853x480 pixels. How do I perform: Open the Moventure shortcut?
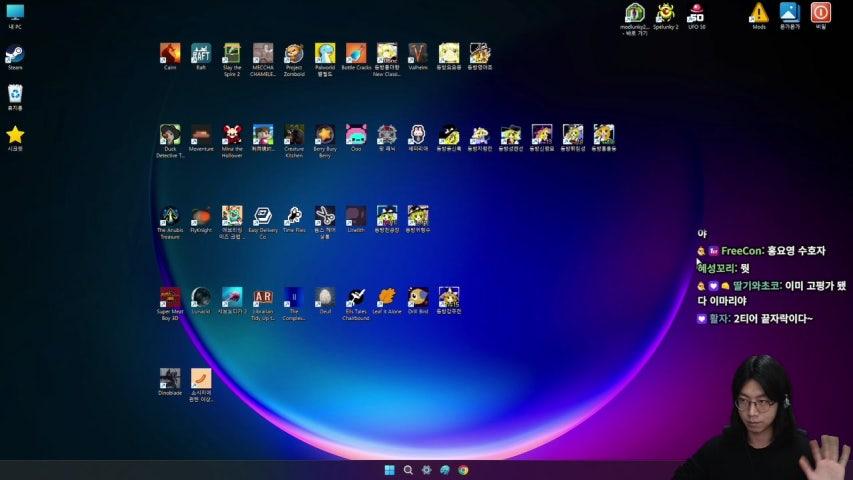click(201, 136)
